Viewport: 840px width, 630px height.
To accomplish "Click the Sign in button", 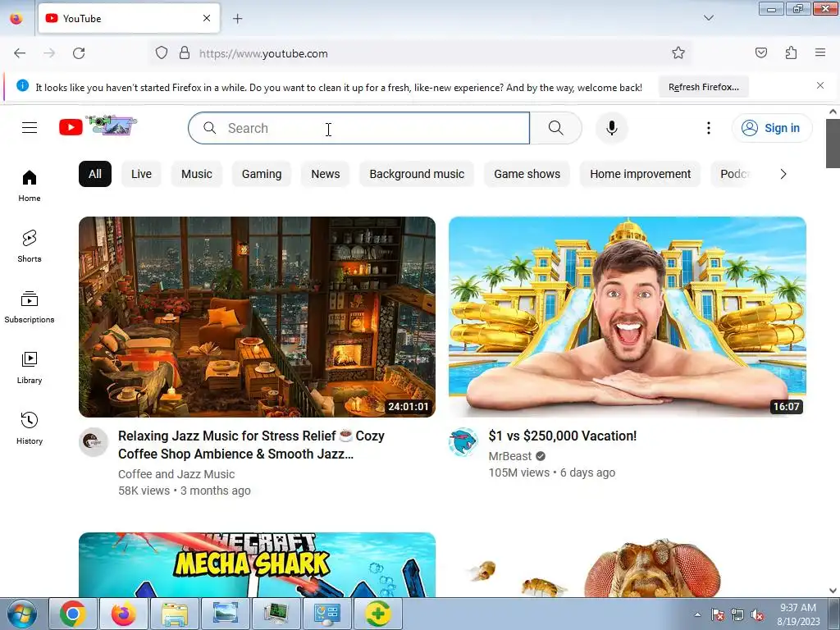I will (x=772, y=128).
